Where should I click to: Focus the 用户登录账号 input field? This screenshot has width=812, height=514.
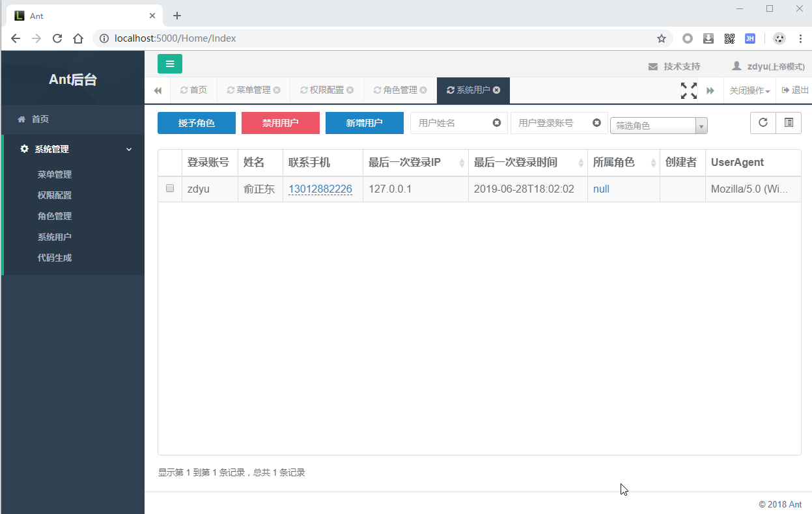[x=559, y=123]
